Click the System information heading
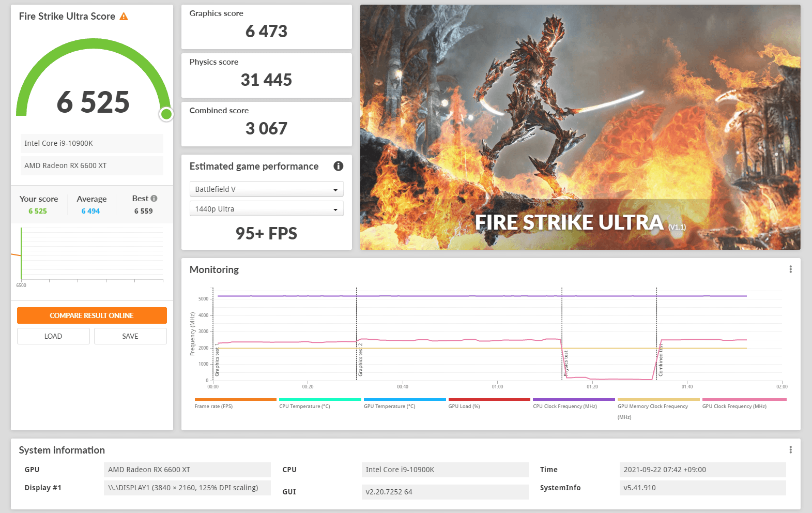The height and width of the screenshot is (513, 812). click(x=62, y=450)
